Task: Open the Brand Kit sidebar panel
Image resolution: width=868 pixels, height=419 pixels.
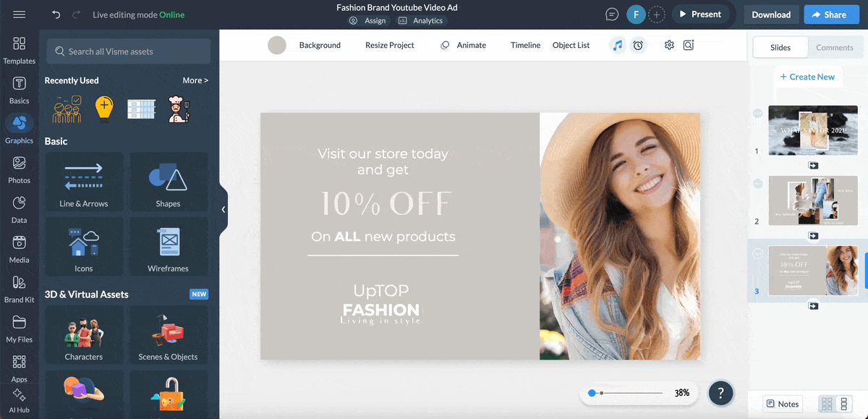Action: tap(20, 289)
